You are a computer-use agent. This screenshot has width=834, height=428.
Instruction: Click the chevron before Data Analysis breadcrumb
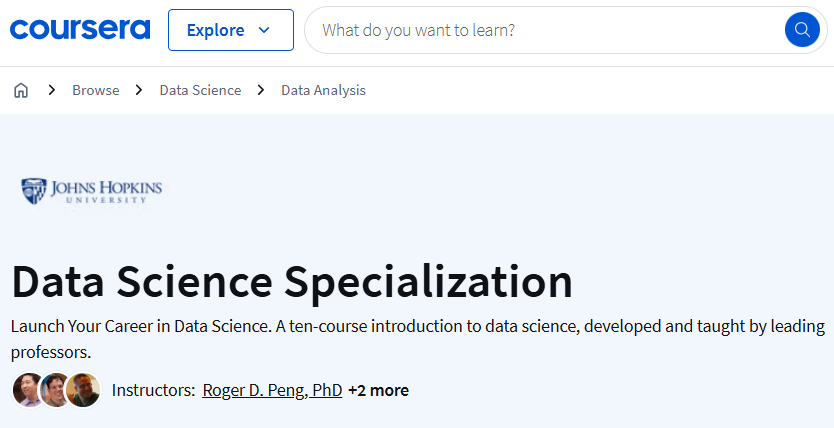[x=261, y=90]
